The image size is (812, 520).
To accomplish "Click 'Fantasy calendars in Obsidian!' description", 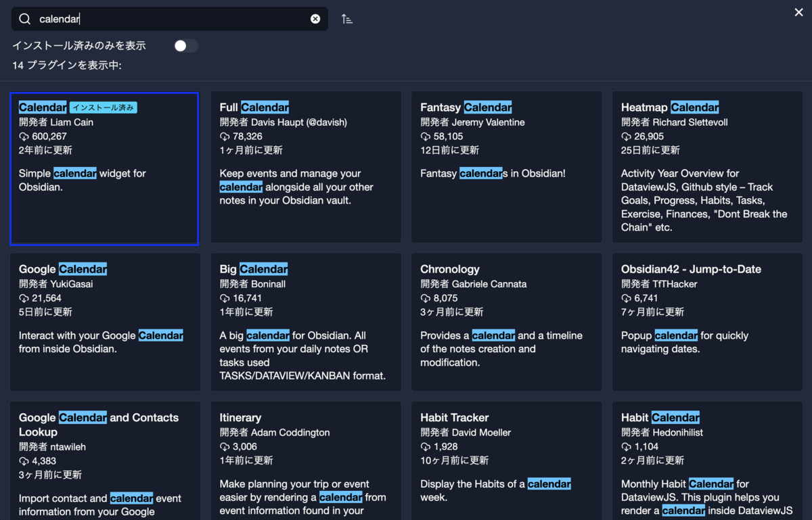I will click(x=493, y=174).
